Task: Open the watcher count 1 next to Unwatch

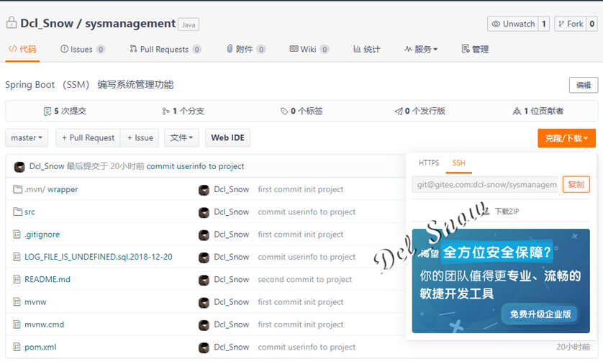Action: point(544,24)
